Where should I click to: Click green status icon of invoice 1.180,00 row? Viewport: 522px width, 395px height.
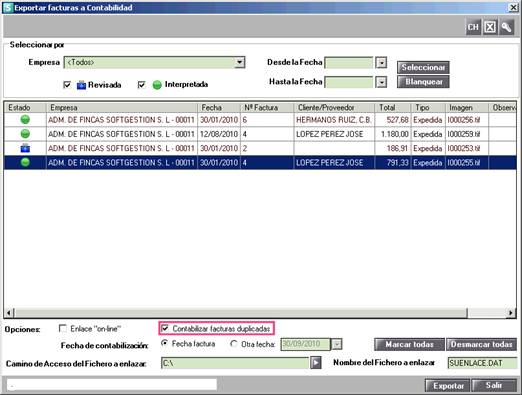point(25,134)
